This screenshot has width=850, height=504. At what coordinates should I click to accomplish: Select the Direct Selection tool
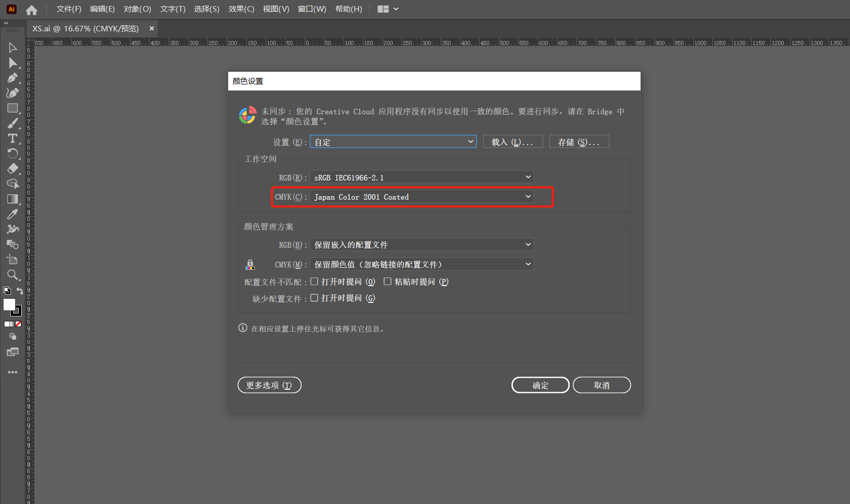(x=13, y=62)
